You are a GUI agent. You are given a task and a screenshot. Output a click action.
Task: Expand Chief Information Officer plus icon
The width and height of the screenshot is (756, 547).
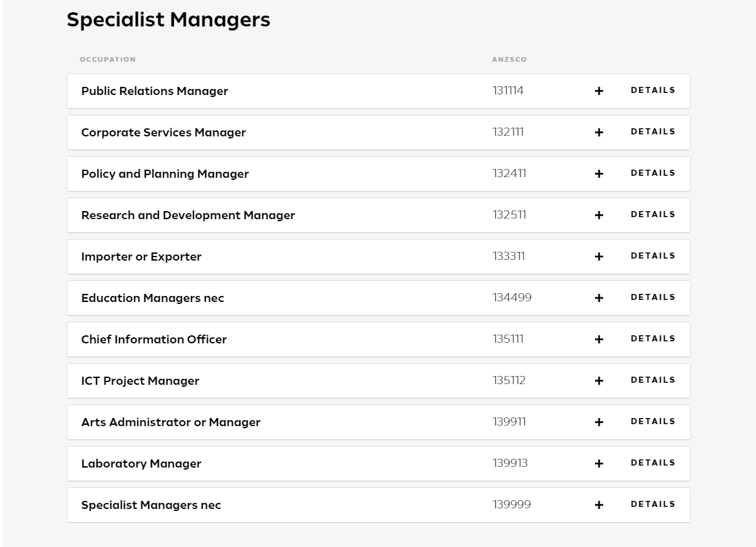coord(599,340)
